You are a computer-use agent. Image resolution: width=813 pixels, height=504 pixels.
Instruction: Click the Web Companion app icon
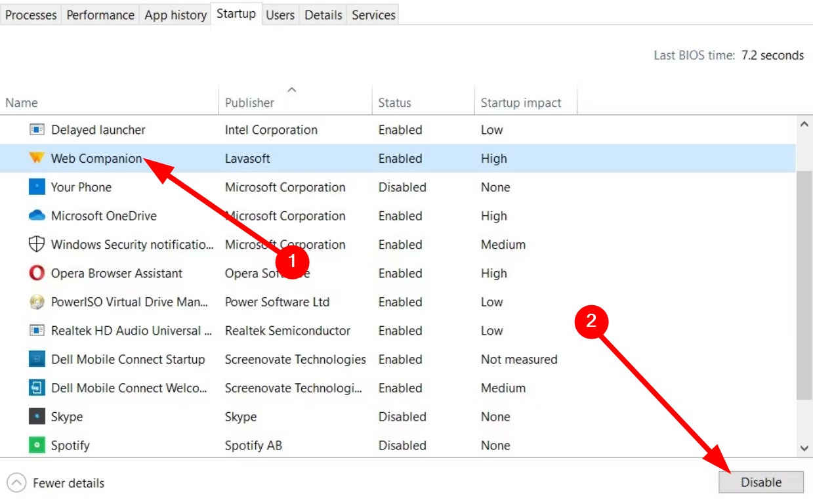pos(37,158)
